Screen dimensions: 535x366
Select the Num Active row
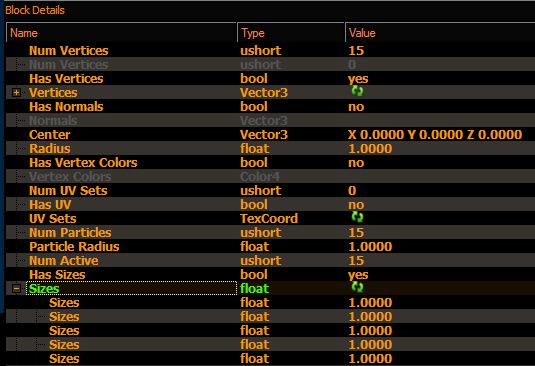270,260
